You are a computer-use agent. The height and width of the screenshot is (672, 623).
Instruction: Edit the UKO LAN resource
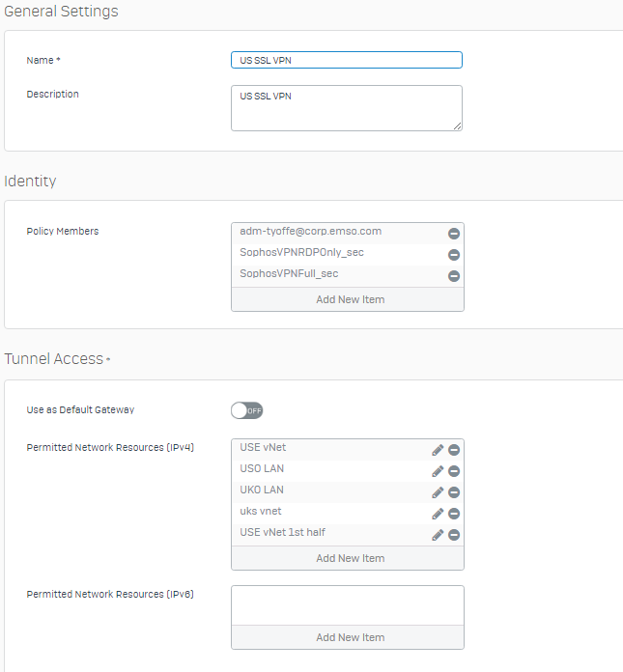(x=438, y=492)
